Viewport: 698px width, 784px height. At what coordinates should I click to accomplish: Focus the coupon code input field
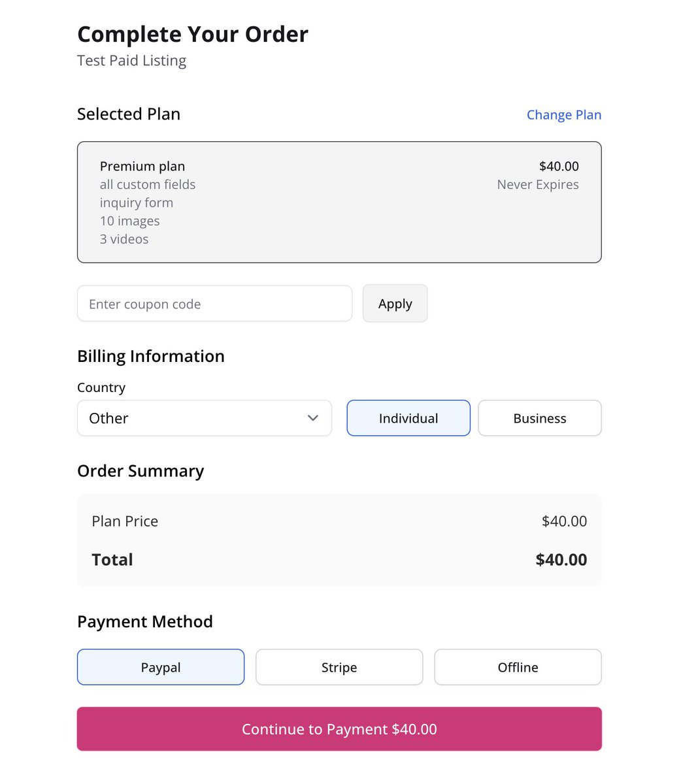[214, 304]
